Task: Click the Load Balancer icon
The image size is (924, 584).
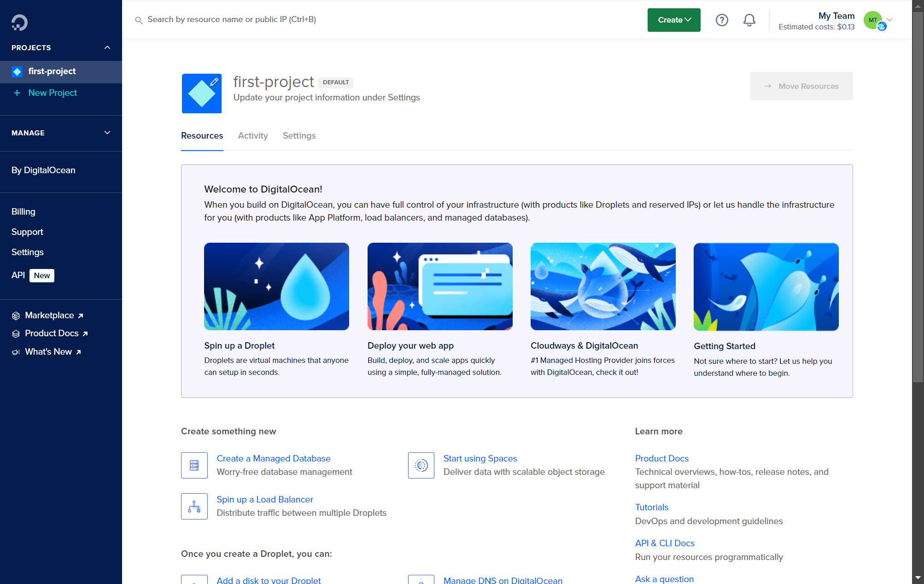Action: tap(194, 506)
